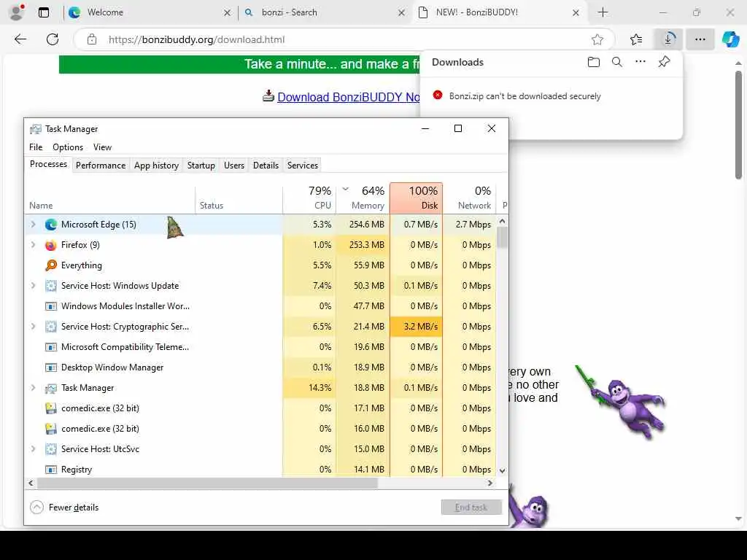Click the swinging purple Bonzi gorilla image
747x560 pixels.
(621, 402)
